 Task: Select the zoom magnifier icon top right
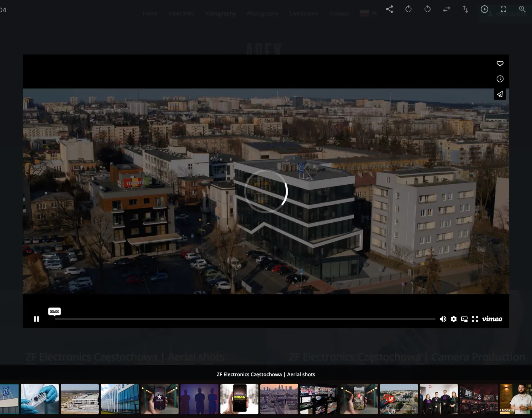pyautogui.click(x=522, y=9)
